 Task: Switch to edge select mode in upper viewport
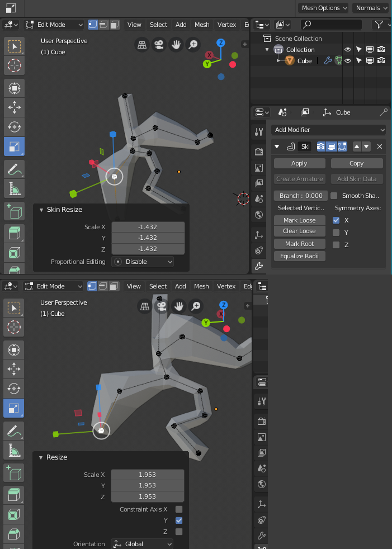[x=103, y=25]
